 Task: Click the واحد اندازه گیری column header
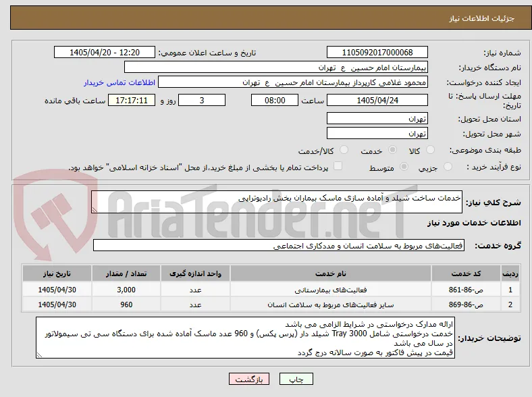(195, 273)
